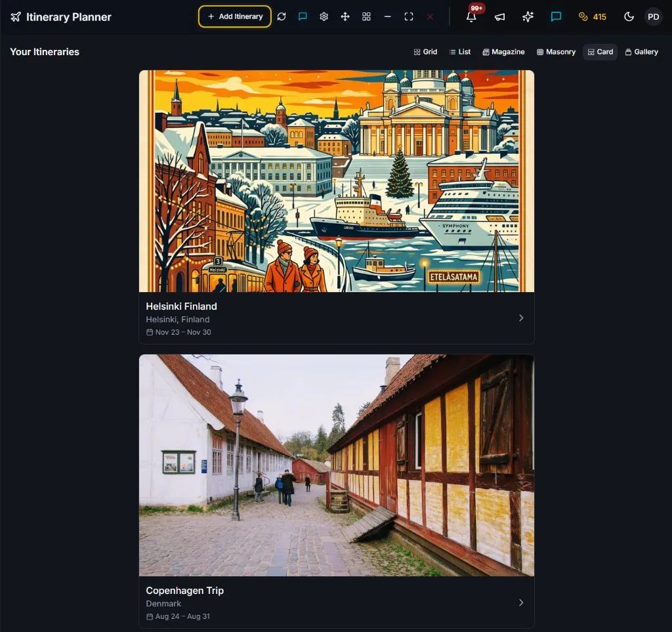Click the Your Itineraries heading
This screenshot has height=632, width=672.
tap(45, 52)
